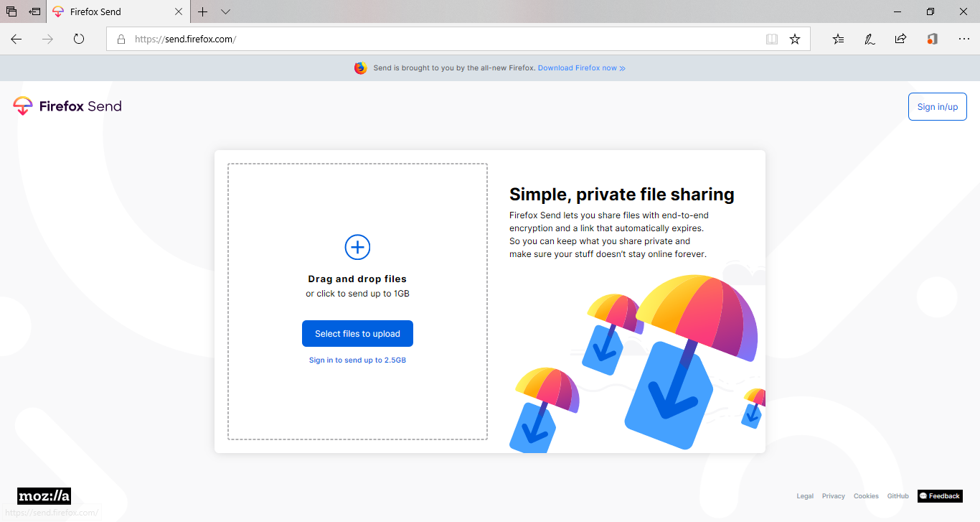Click the Add notes pen icon
The width and height of the screenshot is (980, 522).
(870, 39)
